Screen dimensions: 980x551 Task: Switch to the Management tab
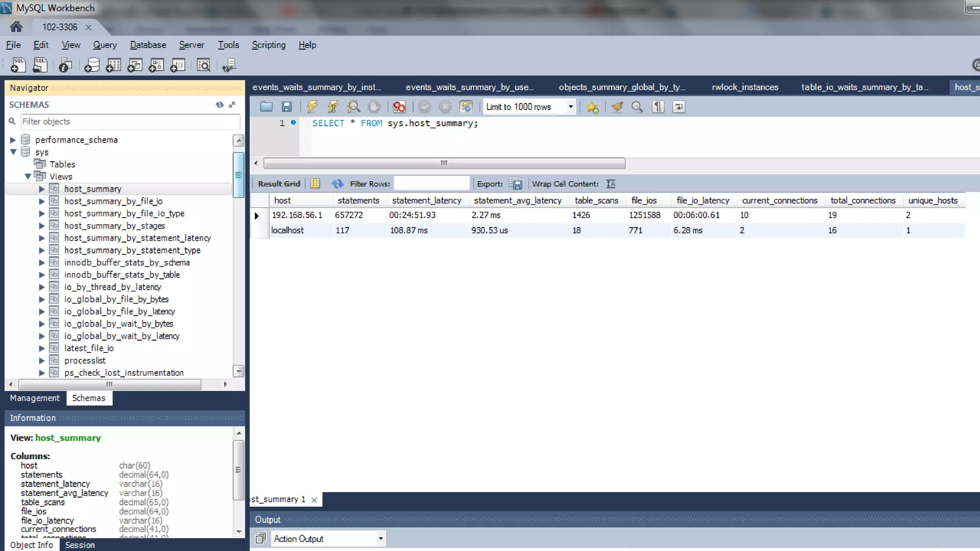(34, 398)
